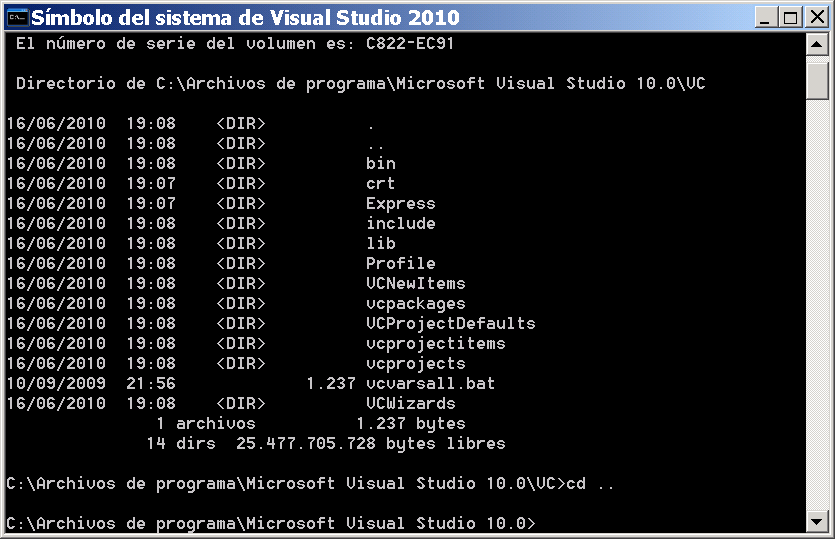Click the scrollbar up arrow
The height and width of the screenshot is (539, 835).
point(817,44)
